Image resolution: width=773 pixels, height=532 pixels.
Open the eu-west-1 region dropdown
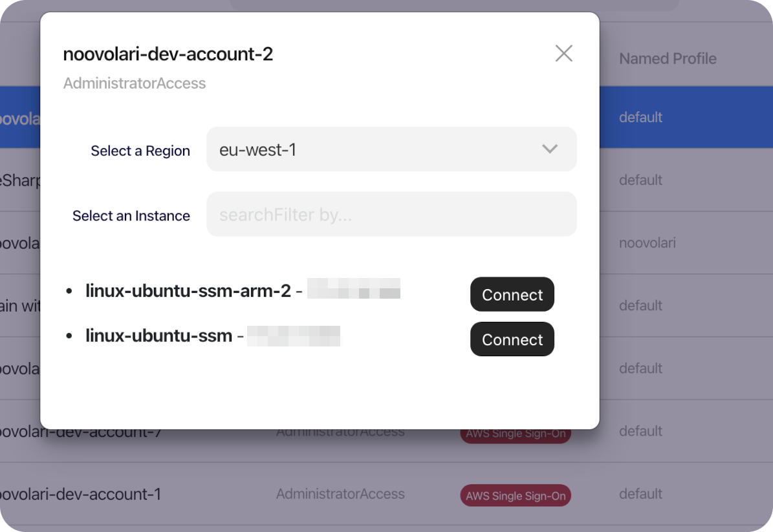click(391, 149)
